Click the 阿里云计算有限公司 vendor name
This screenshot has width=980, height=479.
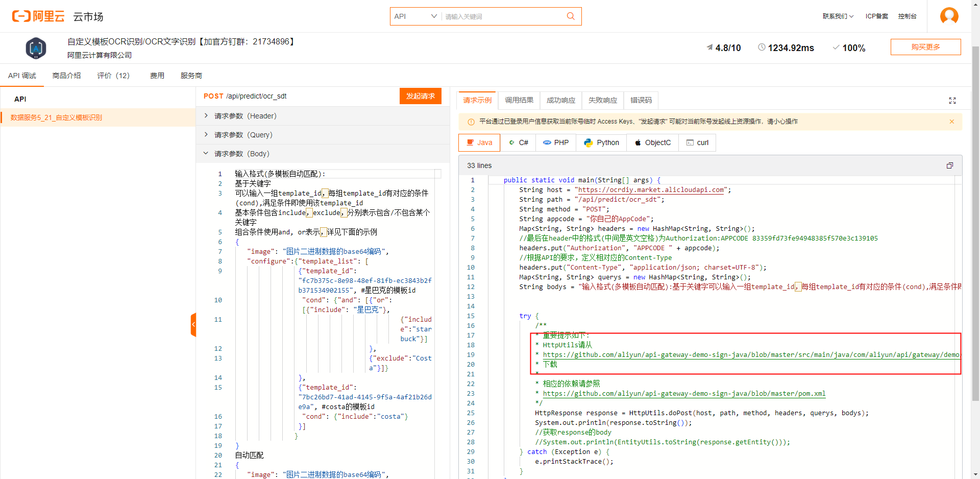pos(100,55)
